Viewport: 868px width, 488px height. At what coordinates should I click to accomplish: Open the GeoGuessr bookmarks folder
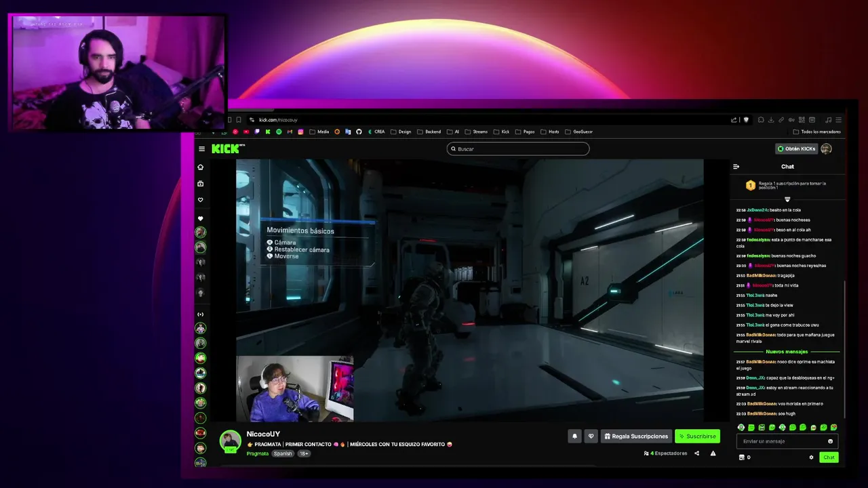tap(578, 131)
